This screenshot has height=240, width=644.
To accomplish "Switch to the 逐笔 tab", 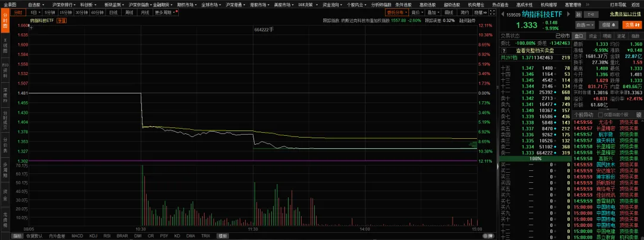I will (x=621, y=36).
